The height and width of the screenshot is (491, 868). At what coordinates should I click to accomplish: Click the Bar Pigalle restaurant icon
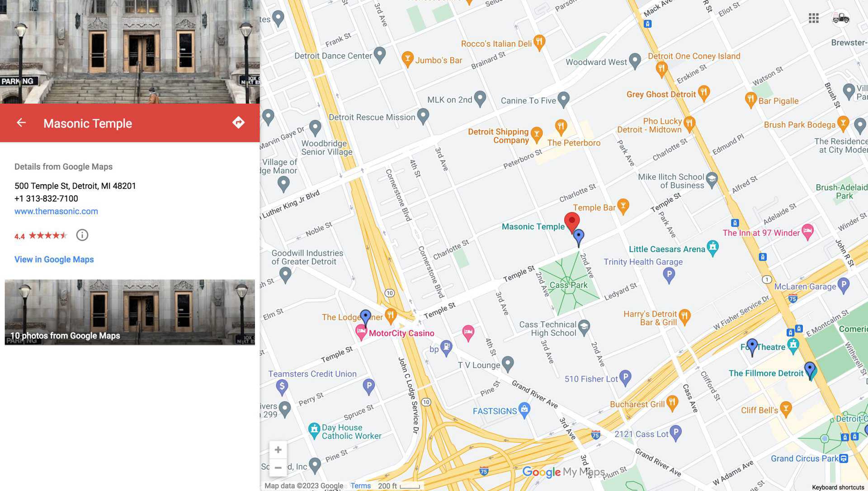[750, 100]
